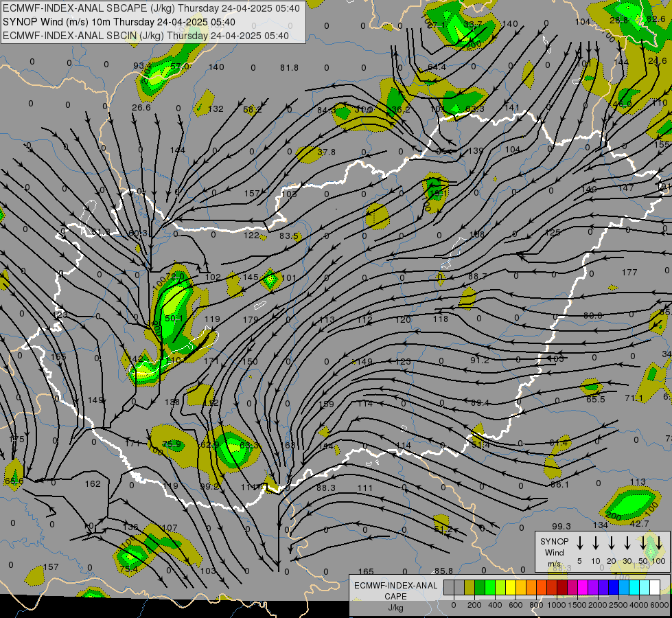672x618 pixels.
Task: Click the 145 value on the map
Action: pos(251,277)
